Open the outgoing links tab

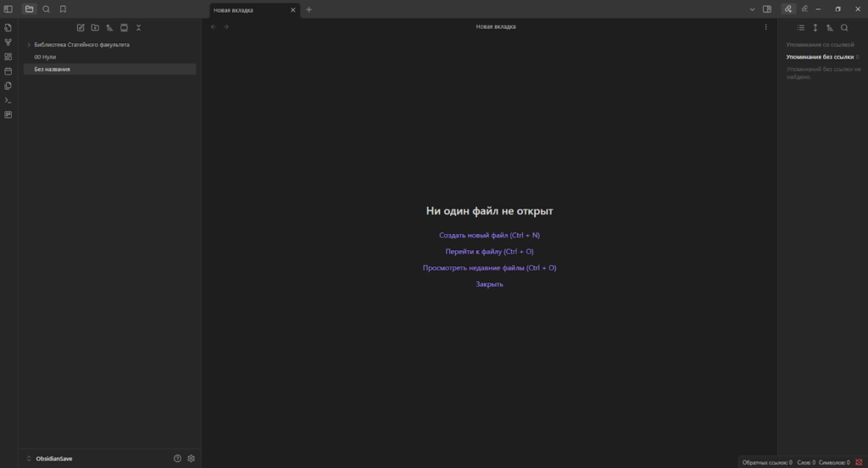pos(804,8)
